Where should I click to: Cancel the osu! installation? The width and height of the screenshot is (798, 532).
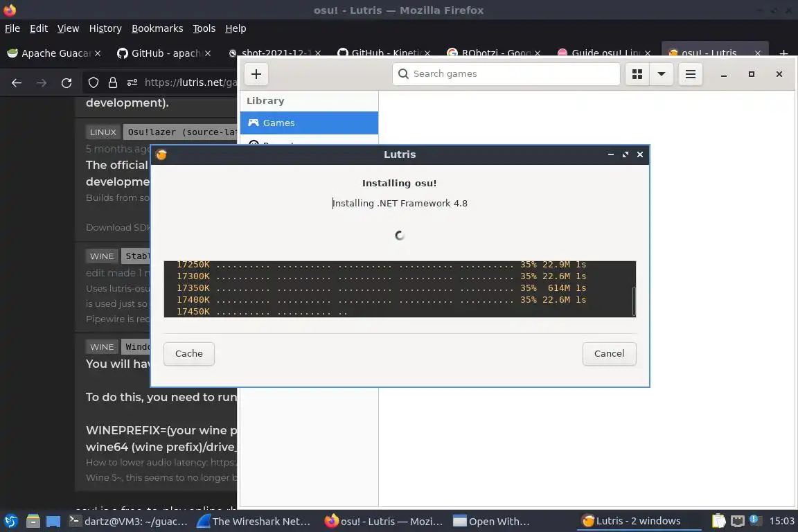[x=609, y=353]
